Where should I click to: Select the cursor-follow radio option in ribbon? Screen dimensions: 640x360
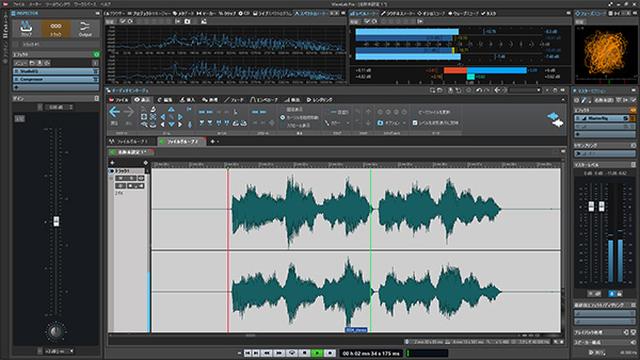tap(282, 118)
